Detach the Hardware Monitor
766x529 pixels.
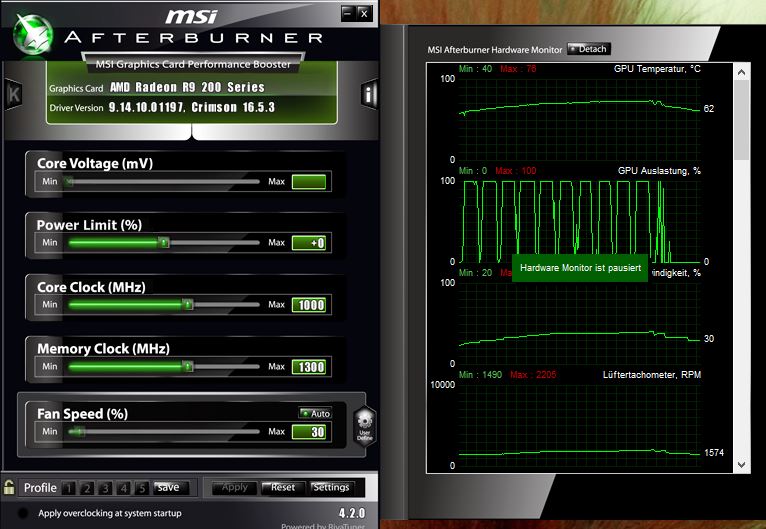coord(589,49)
